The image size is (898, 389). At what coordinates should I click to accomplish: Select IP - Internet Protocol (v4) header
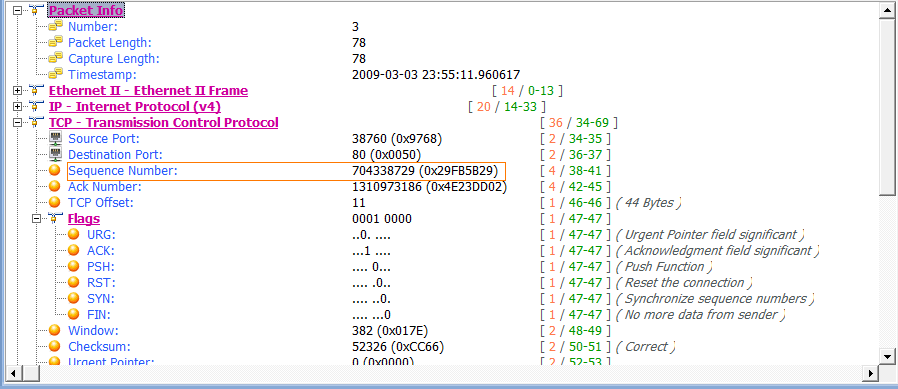pos(135,107)
